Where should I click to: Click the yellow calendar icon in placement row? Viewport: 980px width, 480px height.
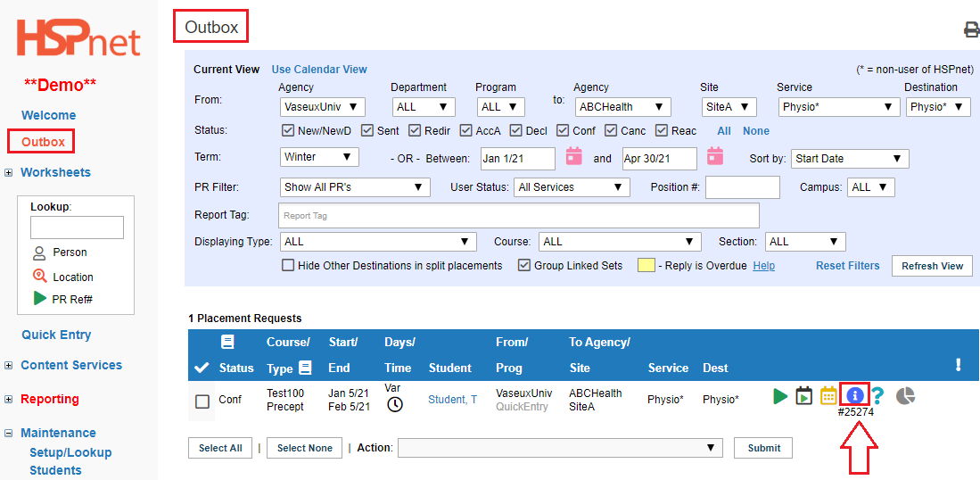(x=828, y=395)
